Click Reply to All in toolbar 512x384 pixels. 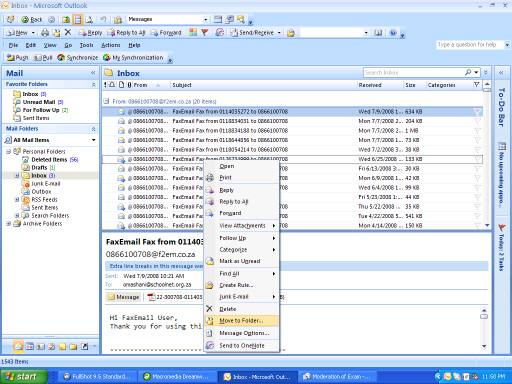(126, 33)
